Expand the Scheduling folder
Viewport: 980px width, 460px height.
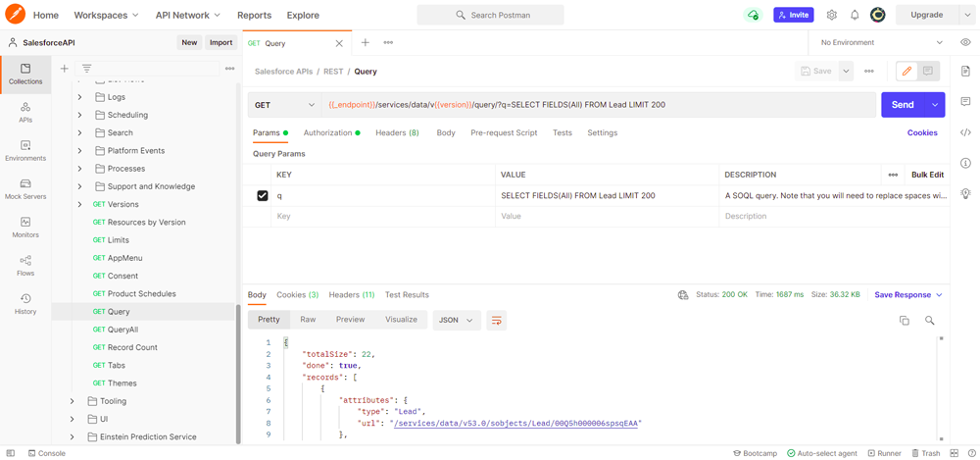pyautogui.click(x=79, y=115)
